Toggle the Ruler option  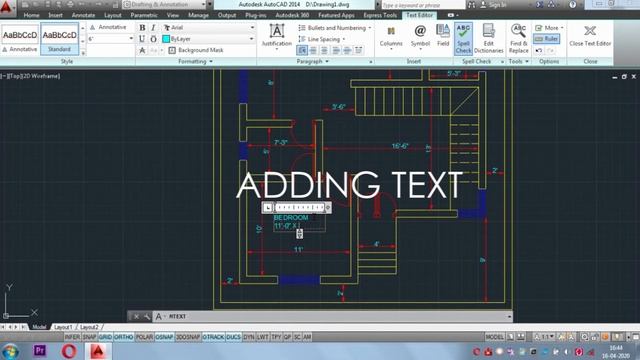point(547,39)
